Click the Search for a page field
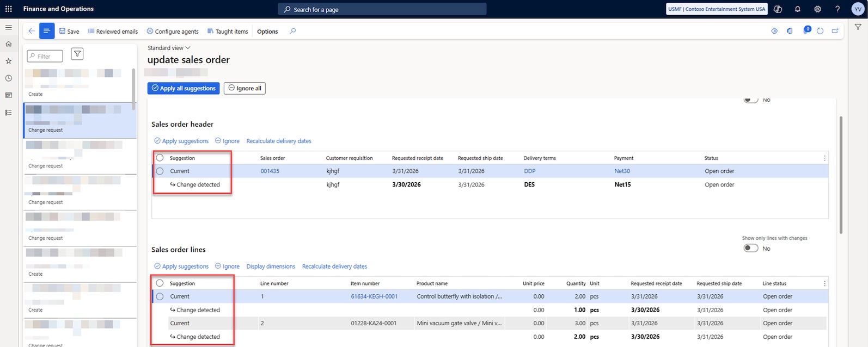The height and width of the screenshot is (347, 868). (382, 9)
